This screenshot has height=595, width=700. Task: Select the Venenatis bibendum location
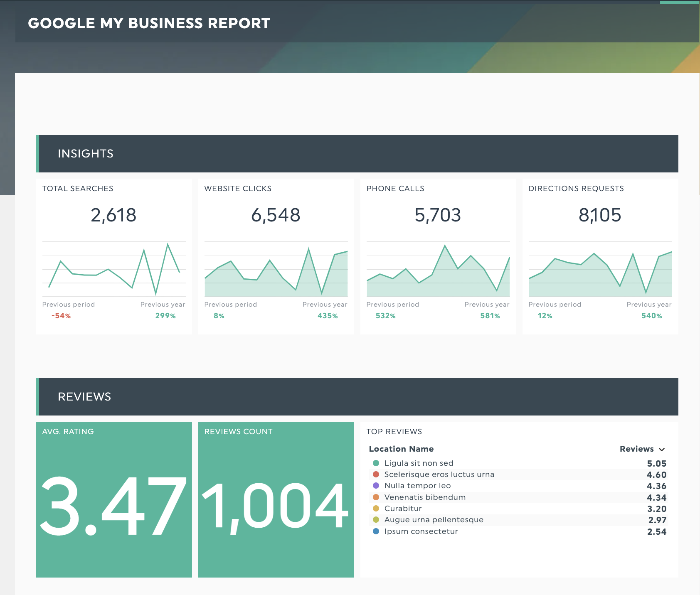click(x=425, y=497)
